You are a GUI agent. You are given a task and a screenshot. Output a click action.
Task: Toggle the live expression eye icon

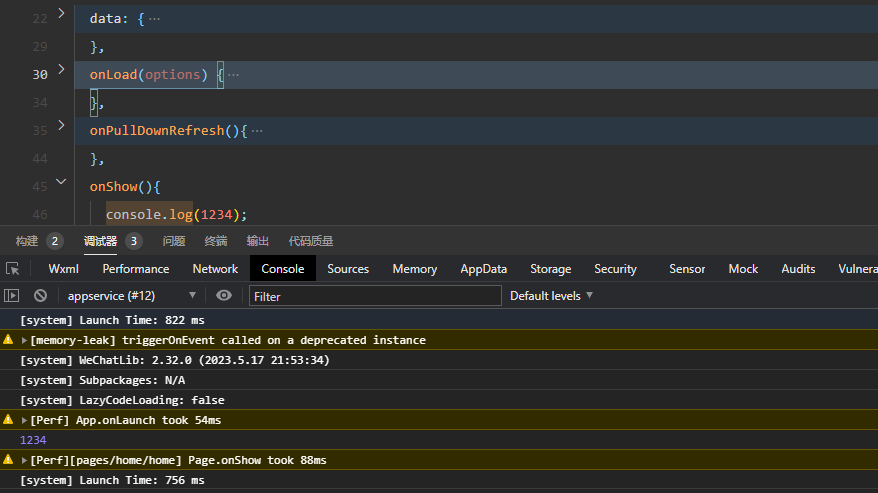[x=223, y=295]
